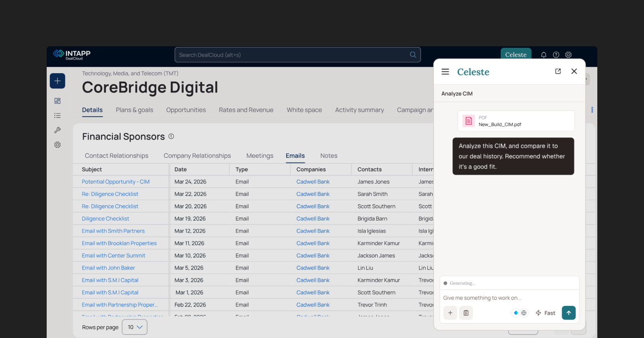Screen dimensions: 644x338
Task: Open Email with Brooklan Properties link
Action: click(x=119, y=243)
